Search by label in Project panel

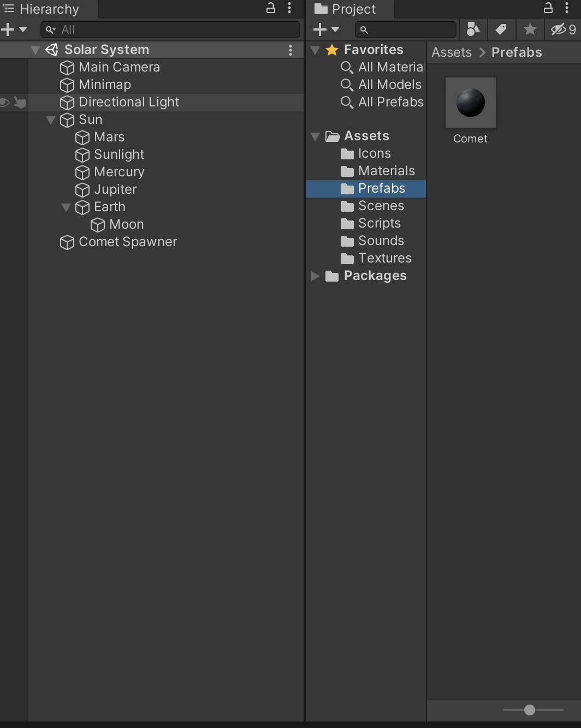[x=501, y=29]
